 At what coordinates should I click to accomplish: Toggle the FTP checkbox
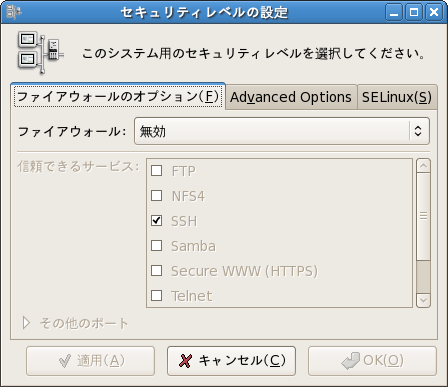[157, 171]
